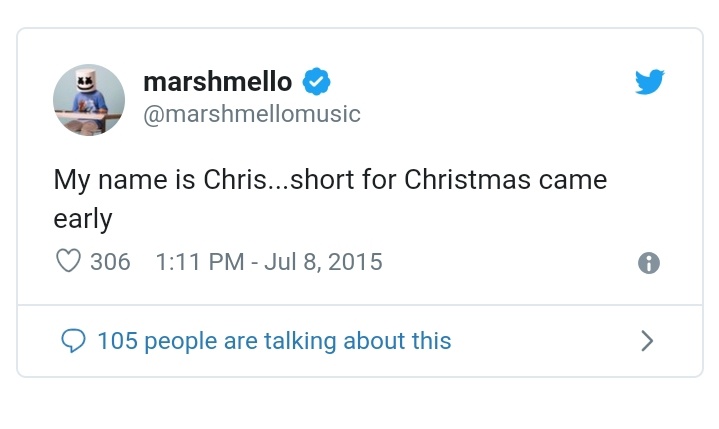Open the 1:11 PM tweet timestamp

point(200,262)
